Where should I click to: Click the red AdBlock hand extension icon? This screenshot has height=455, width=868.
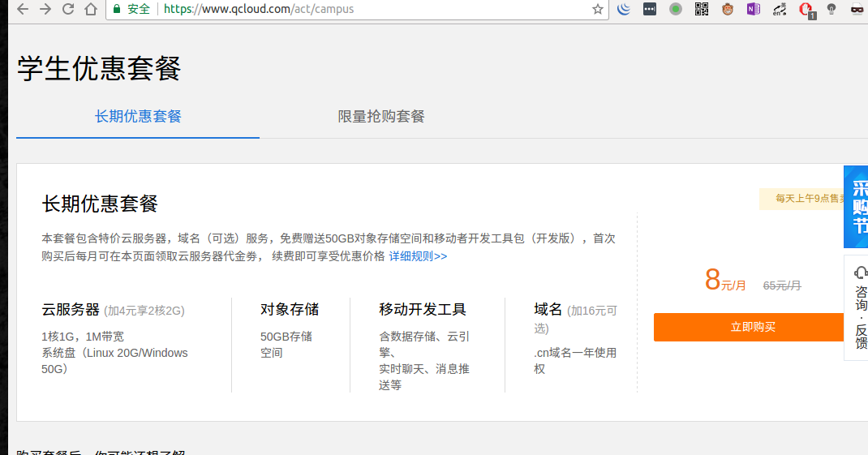[806, 10]
